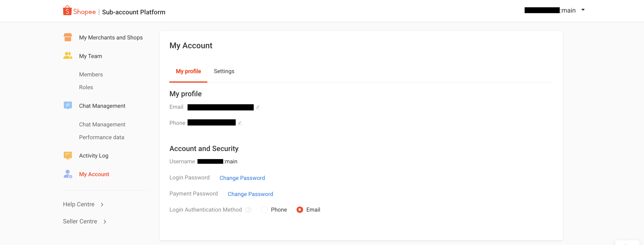Screen dimensions: 644x245
Task: Select Phone as login authentication method
Action: pos(264,210)
